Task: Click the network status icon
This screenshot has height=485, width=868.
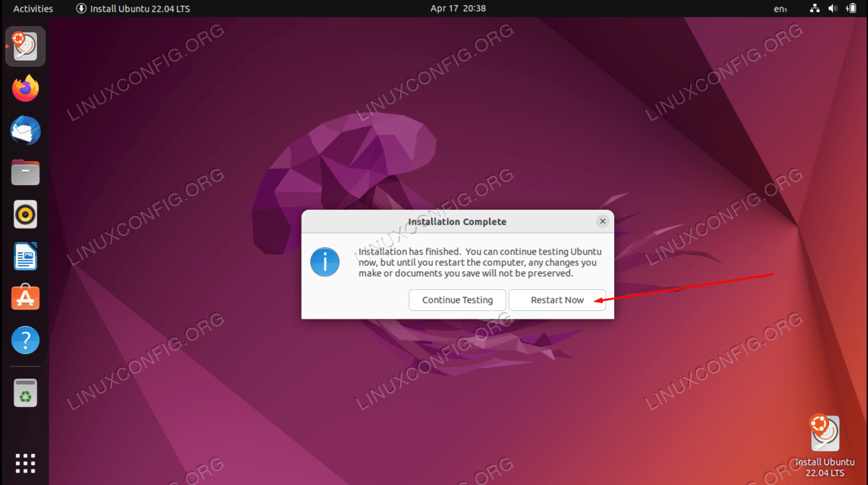Action: click(814, 9)
